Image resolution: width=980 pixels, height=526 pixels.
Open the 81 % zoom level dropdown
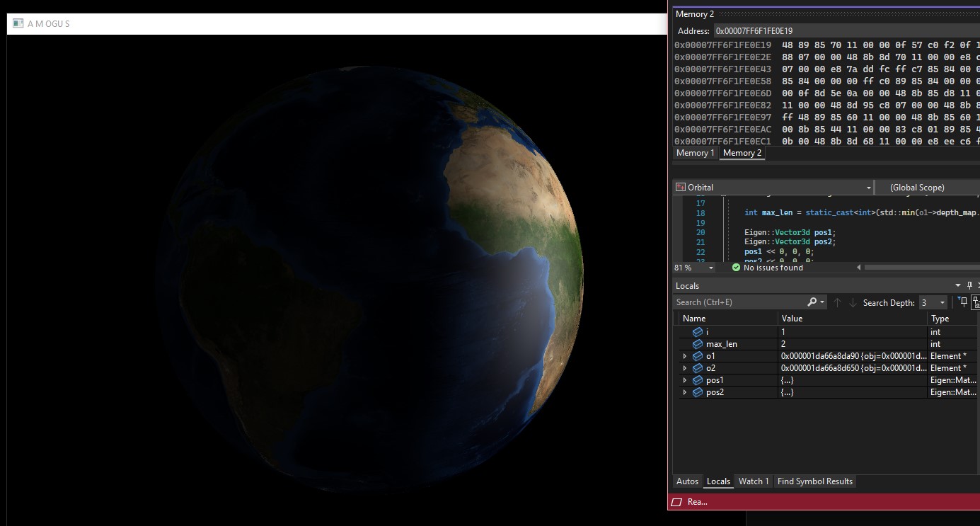click(x=710, y=268)
